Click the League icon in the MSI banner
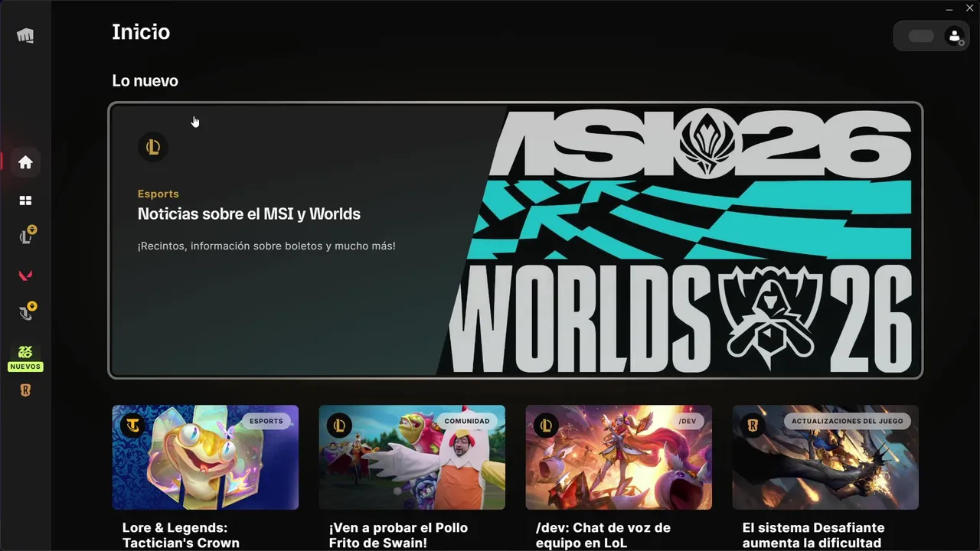 click(153, 147)
